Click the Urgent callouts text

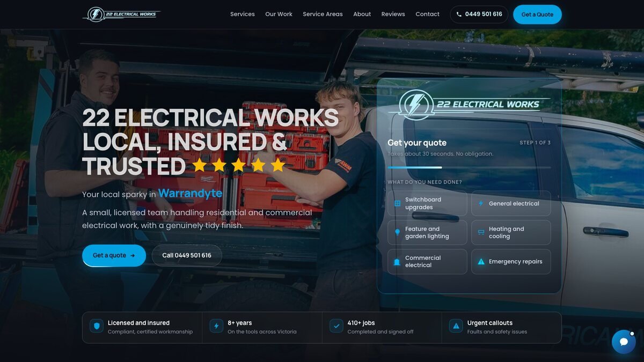pyautogui.click(x=490, y=323)
